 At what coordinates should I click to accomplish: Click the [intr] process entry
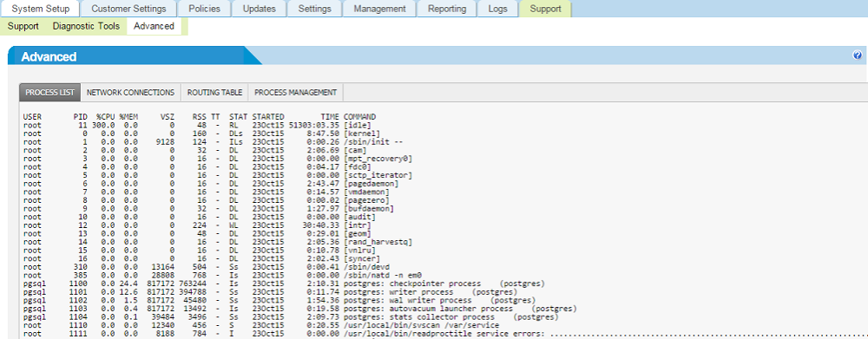(x=357, y=225)
